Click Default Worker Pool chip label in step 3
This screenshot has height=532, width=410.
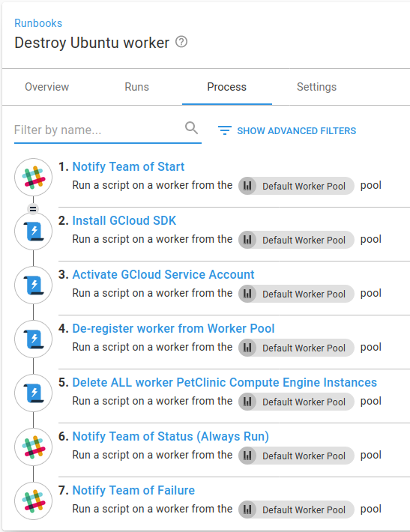pos(304,294)
